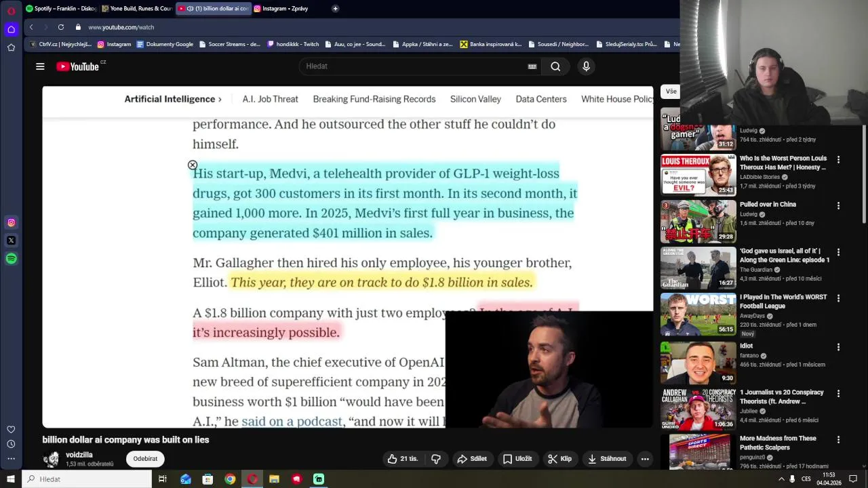The height and width of the screenshot is (488, 868).
Task: Open the Soccer Streams bookmark
Action: (229, 44)
